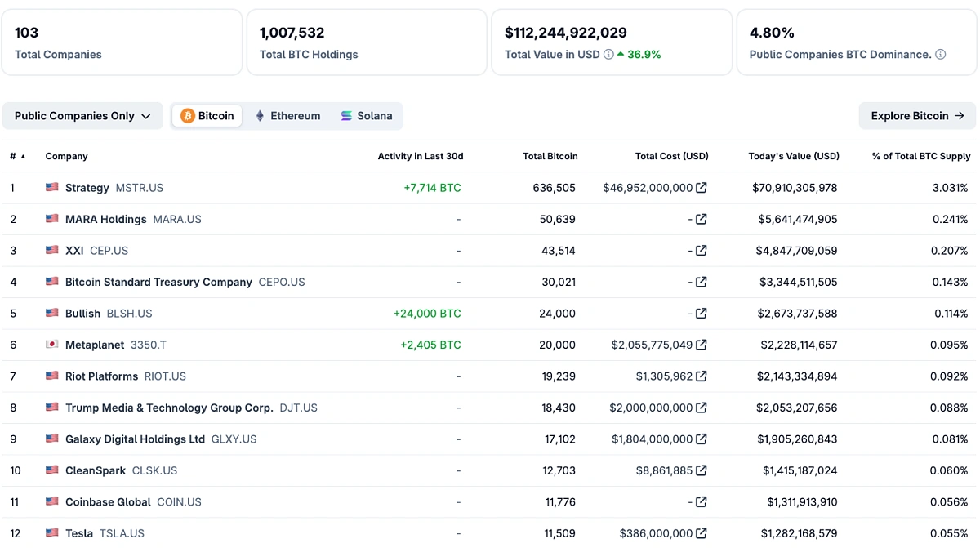Open the Galaxy Digital Holdings Ltd link

click(x=135, y=439)
